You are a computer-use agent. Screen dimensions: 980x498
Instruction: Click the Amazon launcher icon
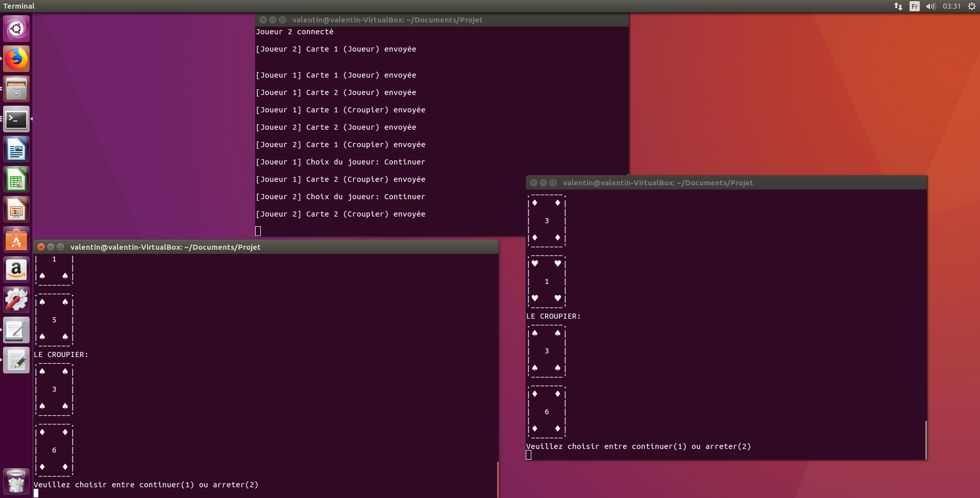[16, 270]
